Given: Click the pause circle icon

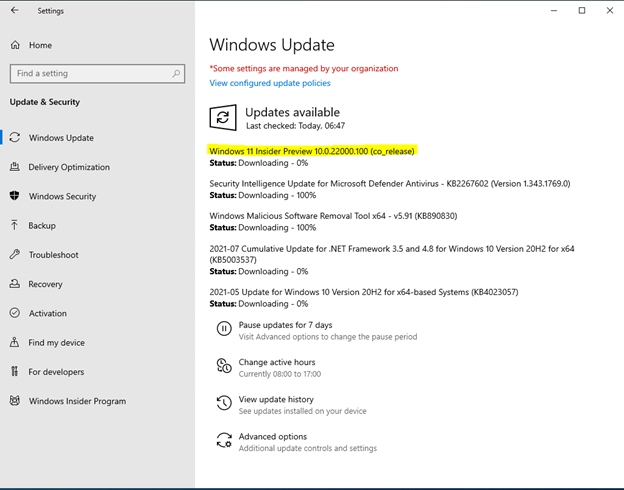Looking at the screenshot, I should [224, 329].
